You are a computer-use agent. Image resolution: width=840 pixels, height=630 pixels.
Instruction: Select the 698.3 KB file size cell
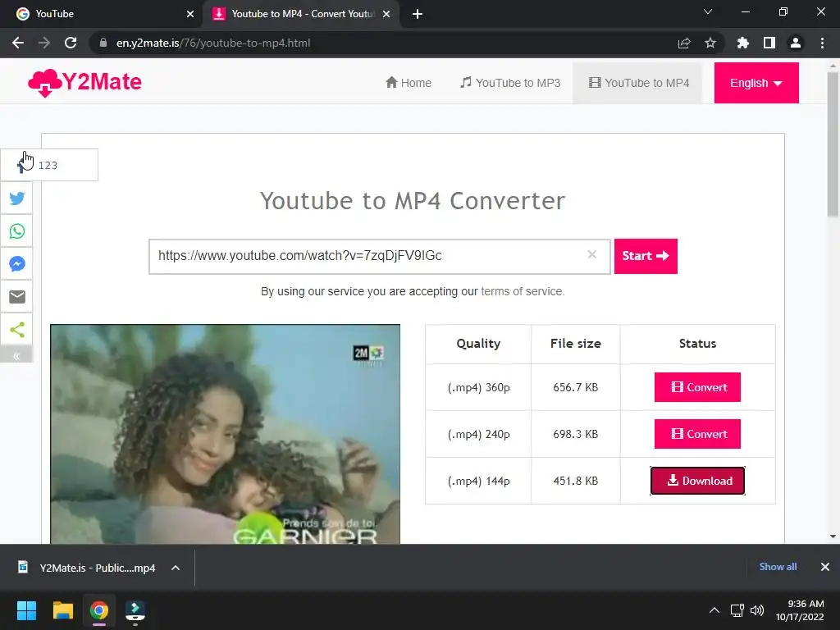[x=575, y=434]
